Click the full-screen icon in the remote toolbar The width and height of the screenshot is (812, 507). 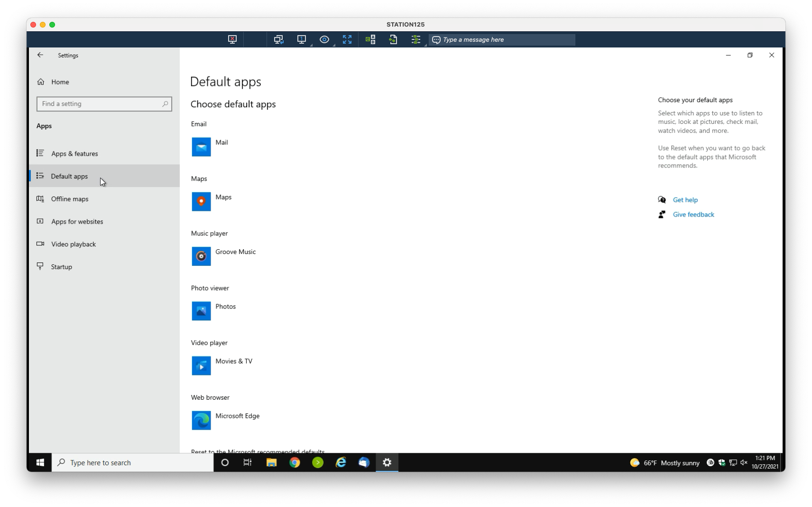tap(347, 39)
